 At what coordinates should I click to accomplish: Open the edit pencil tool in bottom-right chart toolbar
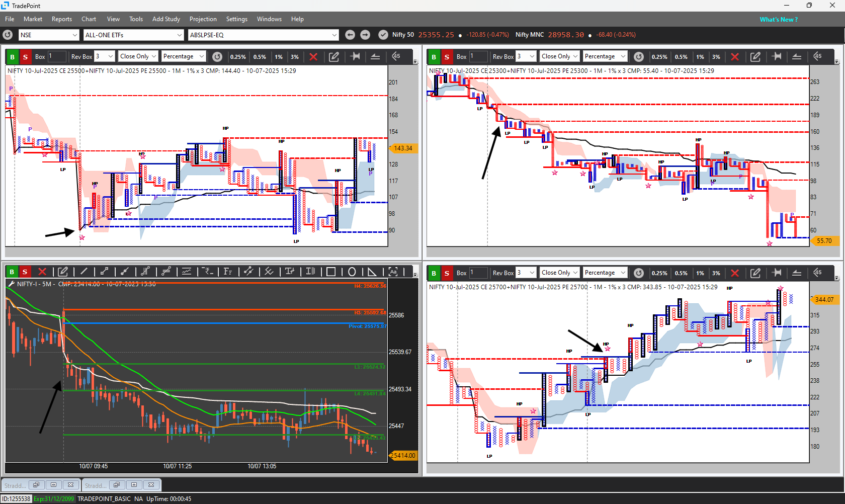755,273
